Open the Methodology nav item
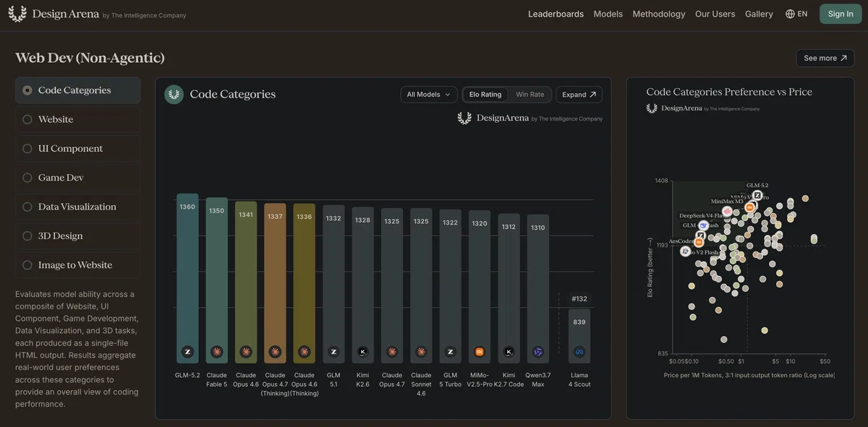This screenshot has height=427, width=868. pyautogui.click(x=659, y=14)
